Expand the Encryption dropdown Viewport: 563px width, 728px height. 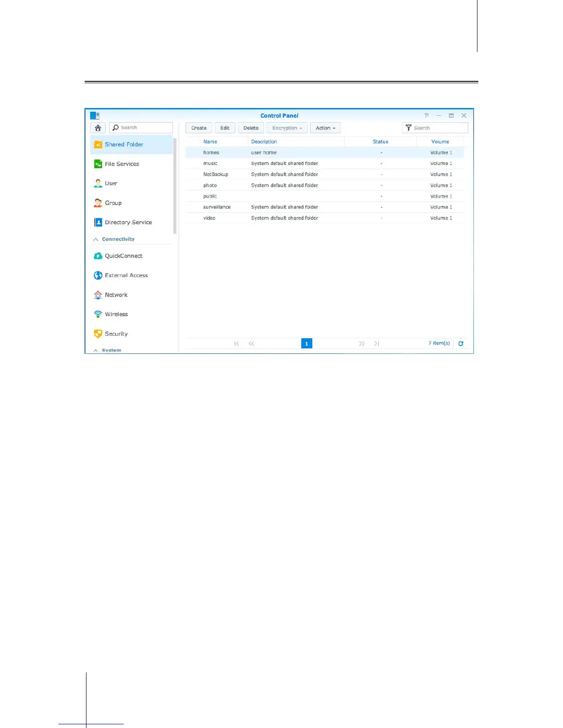(287, 128)
